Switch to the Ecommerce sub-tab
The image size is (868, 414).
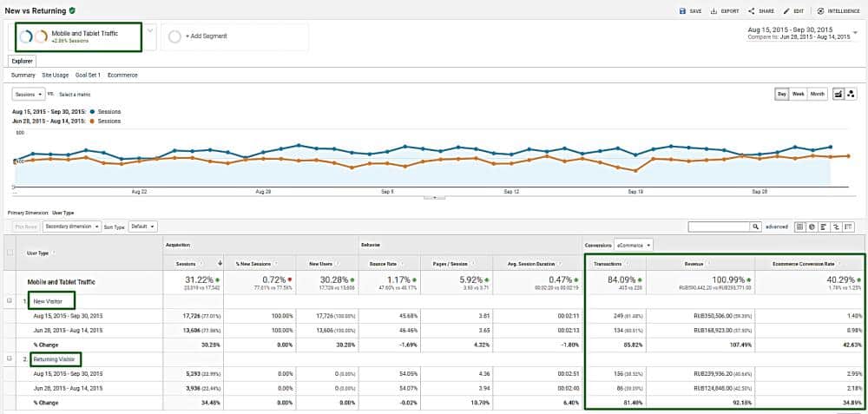tap(122, 75)
